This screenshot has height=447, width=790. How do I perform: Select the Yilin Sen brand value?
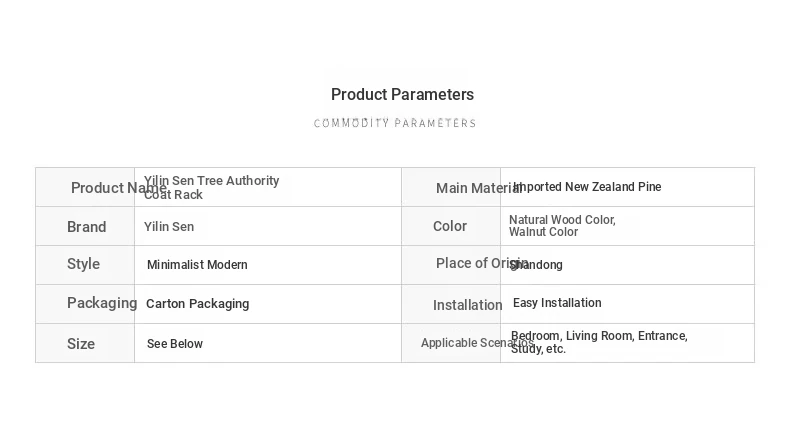point(169,227)
